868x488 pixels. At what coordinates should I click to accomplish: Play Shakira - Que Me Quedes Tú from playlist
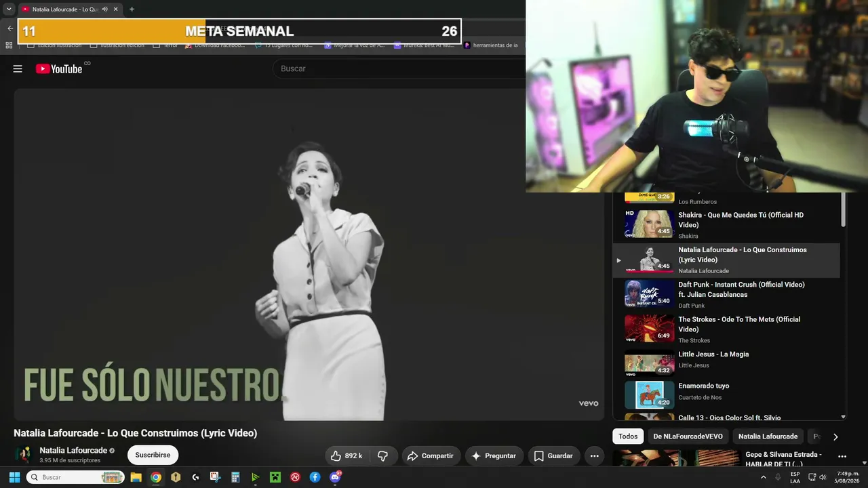click(726, 226)
